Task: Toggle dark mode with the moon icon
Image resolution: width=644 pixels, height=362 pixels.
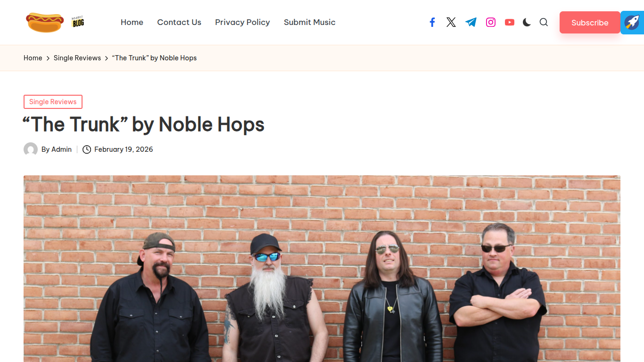Action: [527, 22]
